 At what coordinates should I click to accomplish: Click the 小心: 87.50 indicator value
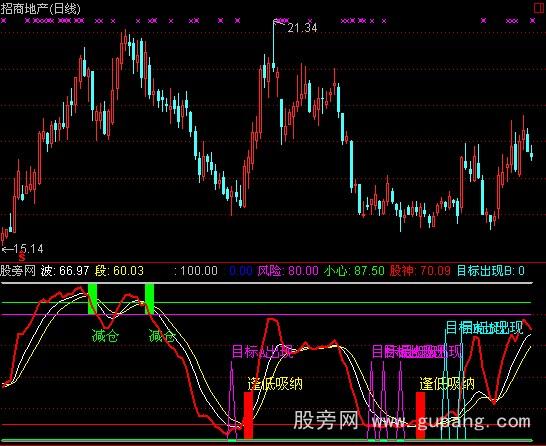coord(354,270)
